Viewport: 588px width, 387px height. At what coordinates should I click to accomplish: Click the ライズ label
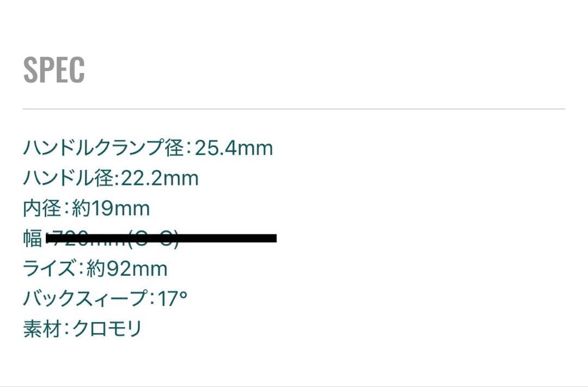point(51,269)
